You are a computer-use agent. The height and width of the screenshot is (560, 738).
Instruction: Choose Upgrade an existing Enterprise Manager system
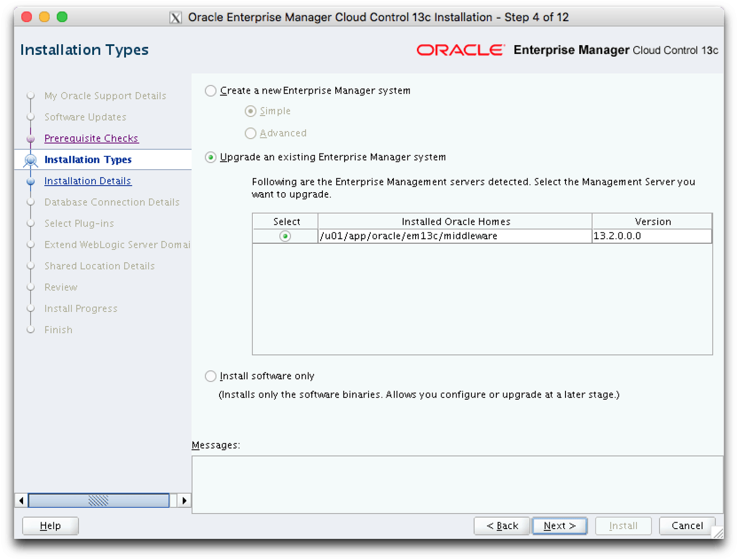(x=211, y=158)
